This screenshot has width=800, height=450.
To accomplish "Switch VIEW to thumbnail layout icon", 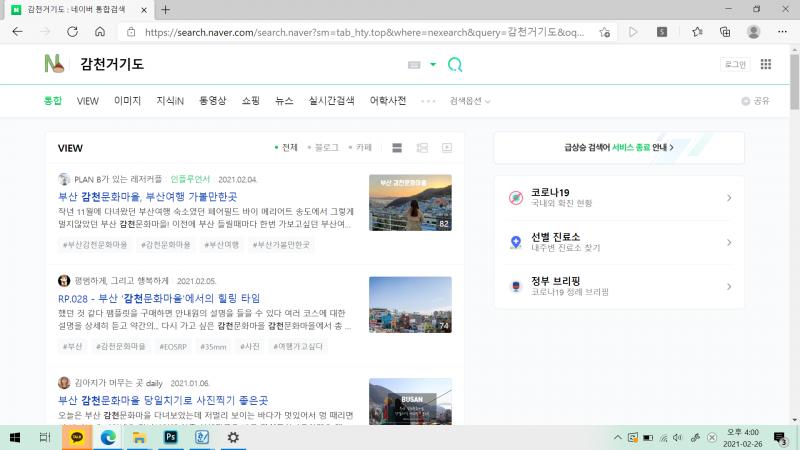I will tap(422, 148).
